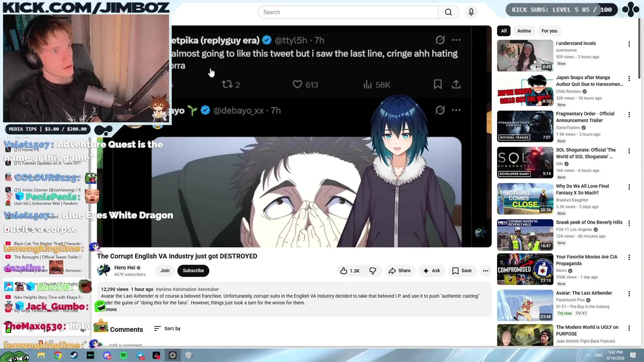Subscribe to Hero Hei channel
The image size is (644, 362).
193,270
